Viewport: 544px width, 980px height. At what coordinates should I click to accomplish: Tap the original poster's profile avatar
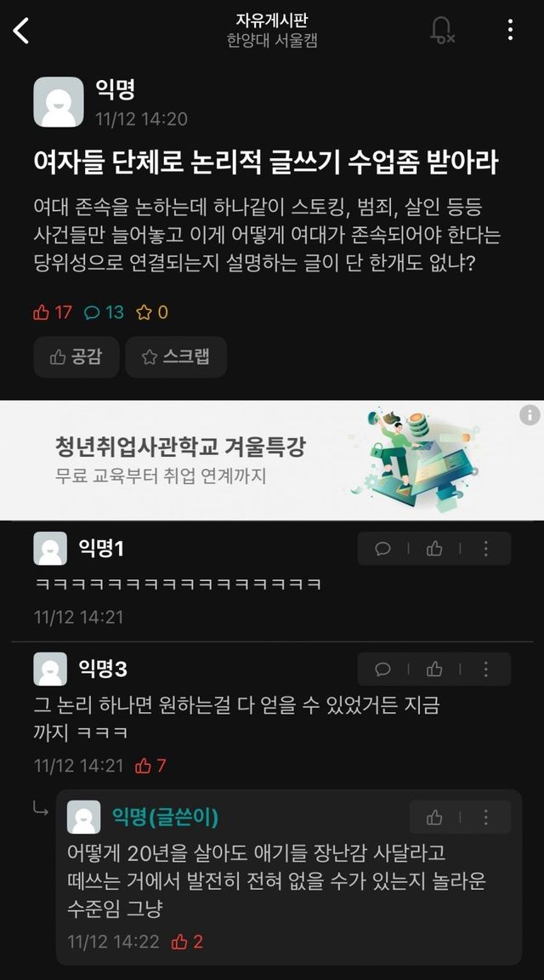[58, 102]
